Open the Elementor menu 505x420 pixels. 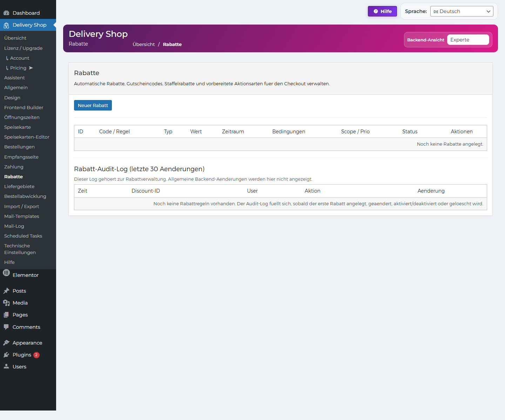tap(28, 275)
